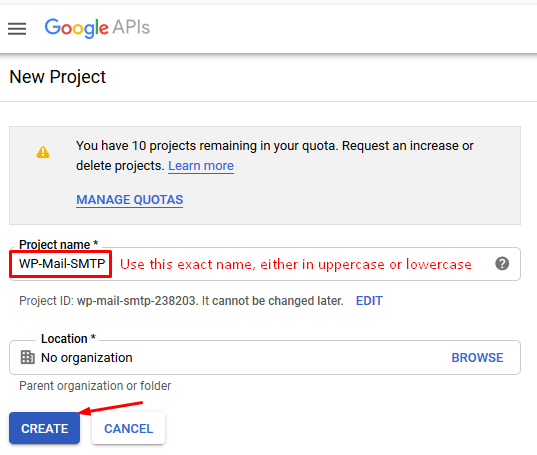Open the MANAGE QUOTAS link
This screenshot has height=455, width=537.
pos(130,200)
